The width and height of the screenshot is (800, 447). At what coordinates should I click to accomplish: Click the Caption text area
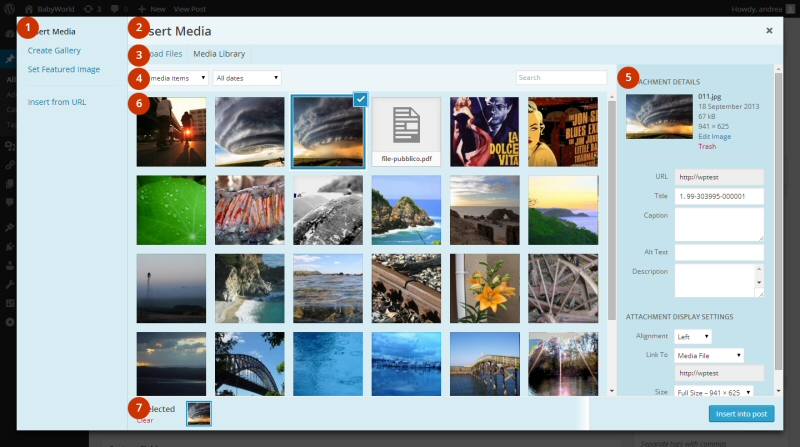[x=719, y=224]
